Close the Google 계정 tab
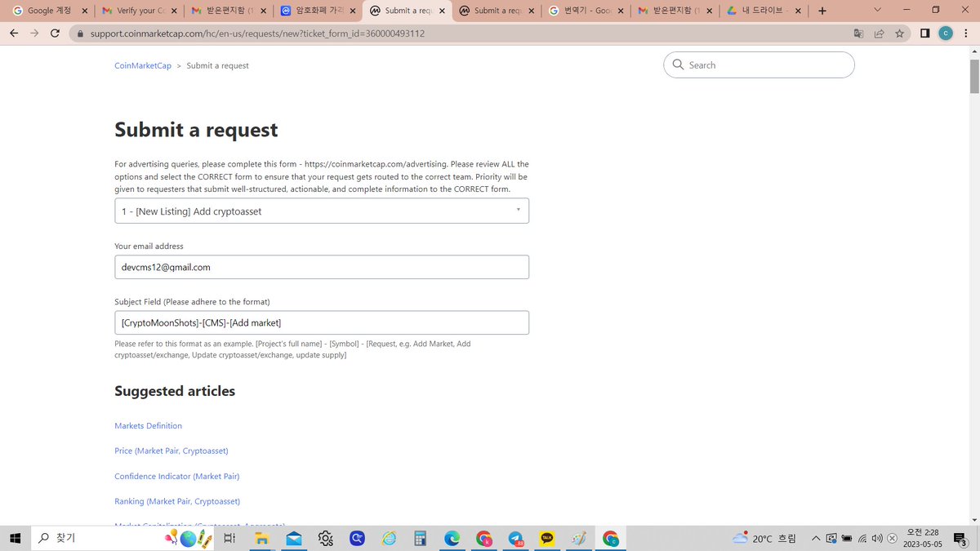The image size is (980, 551). 84,11
